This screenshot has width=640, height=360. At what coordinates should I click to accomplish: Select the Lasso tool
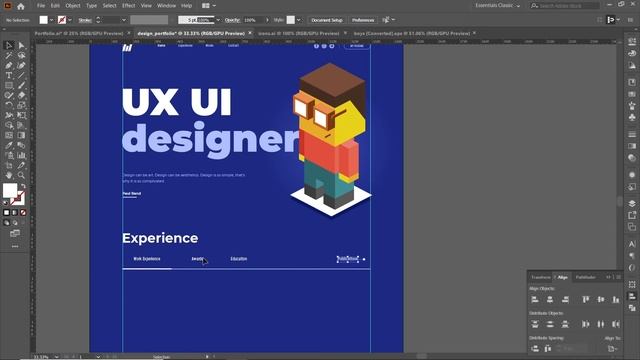coord(21,56)
